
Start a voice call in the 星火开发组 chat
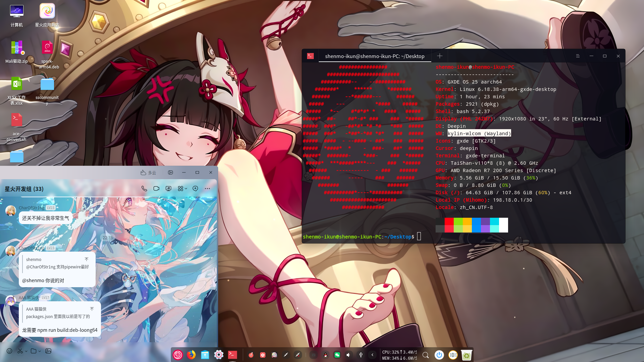(x=144, y=189)
